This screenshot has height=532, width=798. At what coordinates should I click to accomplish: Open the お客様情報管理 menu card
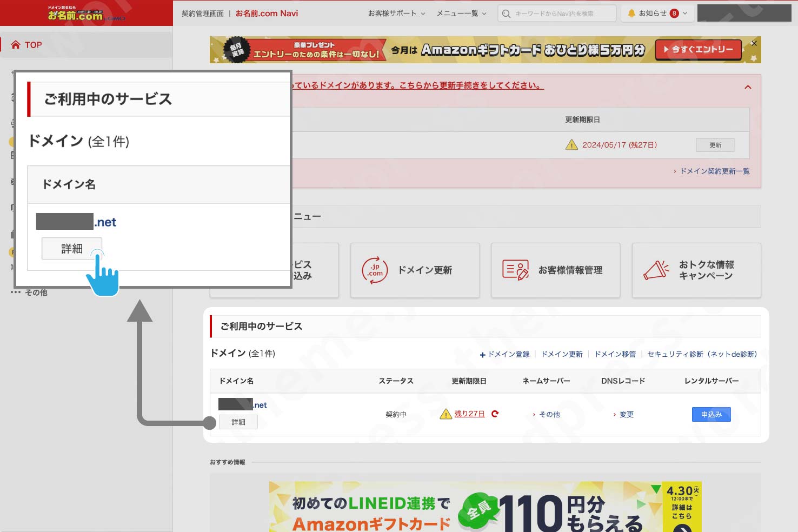(x=555, y=270)
